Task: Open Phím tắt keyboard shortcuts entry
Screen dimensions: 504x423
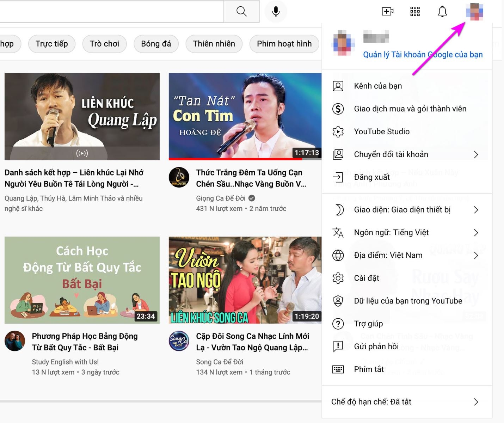Action: (369, 369)
